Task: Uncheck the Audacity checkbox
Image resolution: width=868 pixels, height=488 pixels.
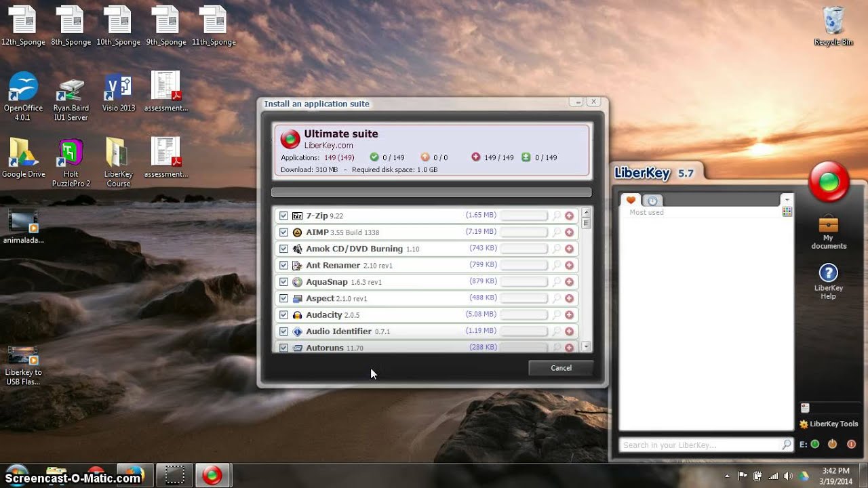Action: [x=283, y=315]
